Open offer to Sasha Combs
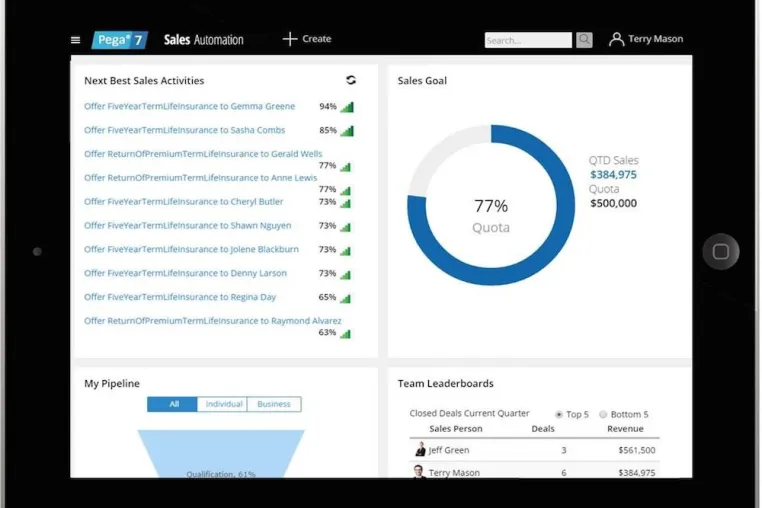The width and height of the screenshot is (762, 508). (185, 130)
